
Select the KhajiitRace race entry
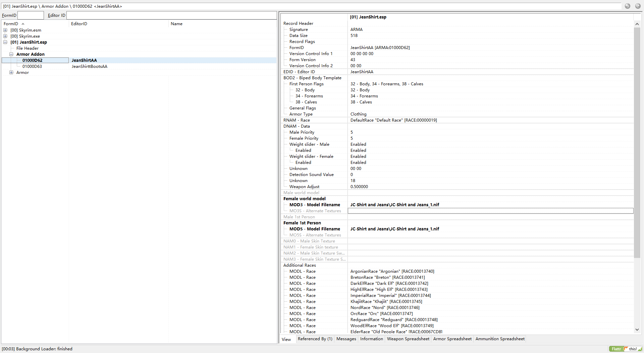pos(386,302)
